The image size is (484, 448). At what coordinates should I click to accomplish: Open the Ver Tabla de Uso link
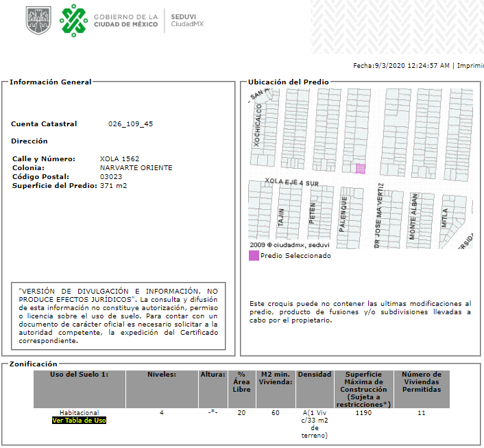(x=79, y=420)
